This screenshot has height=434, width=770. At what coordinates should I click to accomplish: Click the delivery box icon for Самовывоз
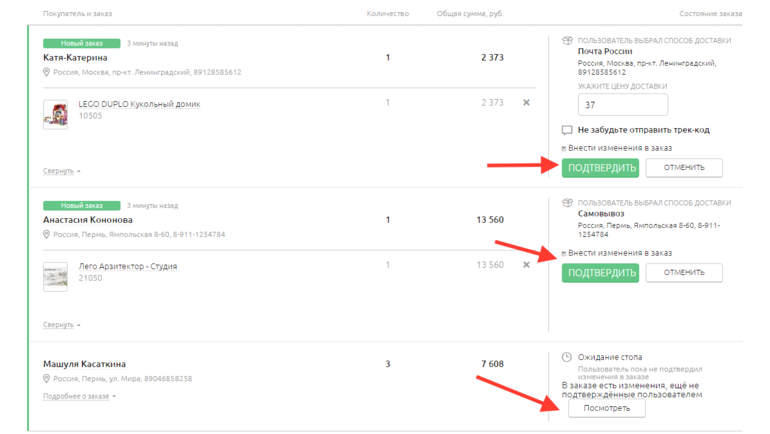click(567, 203)
